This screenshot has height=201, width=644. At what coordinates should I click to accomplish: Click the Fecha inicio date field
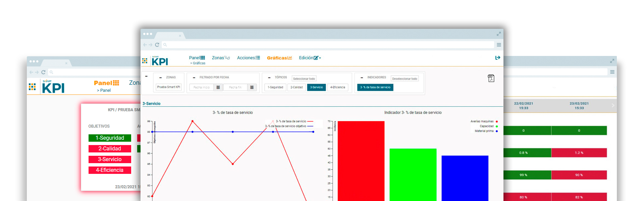(202, 87)
